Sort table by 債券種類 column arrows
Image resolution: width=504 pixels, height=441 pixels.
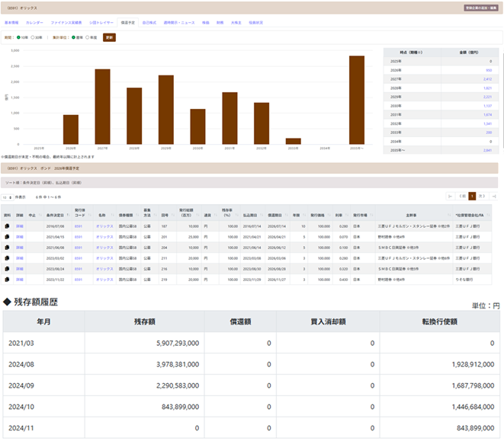click(x=137, y=215)
